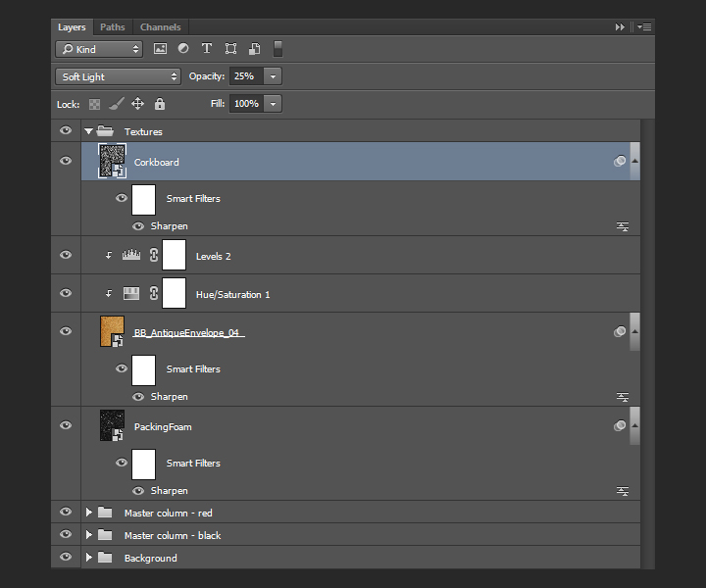
Task: Open the Soft Light blend mode dropdown
Action: (x=118, y=76)
